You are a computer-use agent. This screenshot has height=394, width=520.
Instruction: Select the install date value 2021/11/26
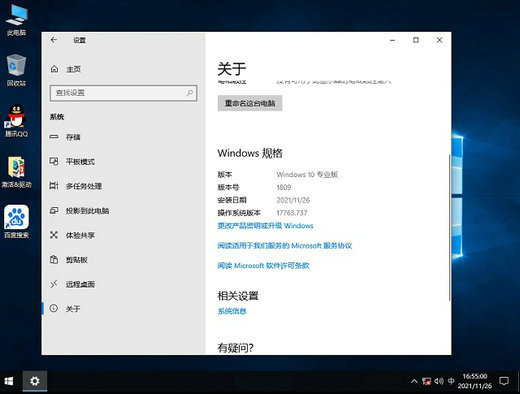tap(293, 200)
